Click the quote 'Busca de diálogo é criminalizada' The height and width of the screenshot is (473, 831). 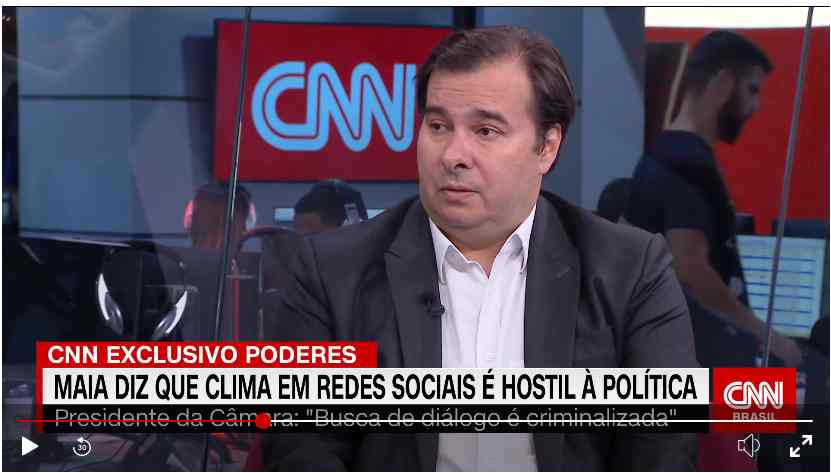click(490, 418)
